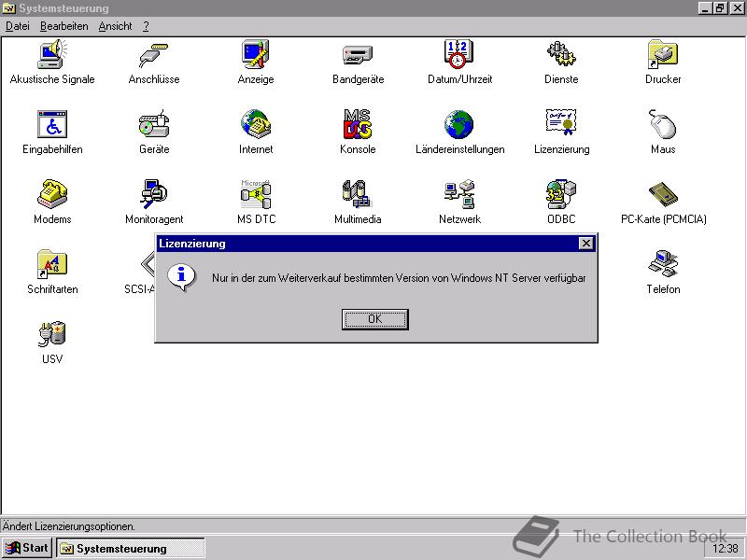Click the taskbar clock showing 12:38
This screenshot has width=747, height=560.
(726, 549)
